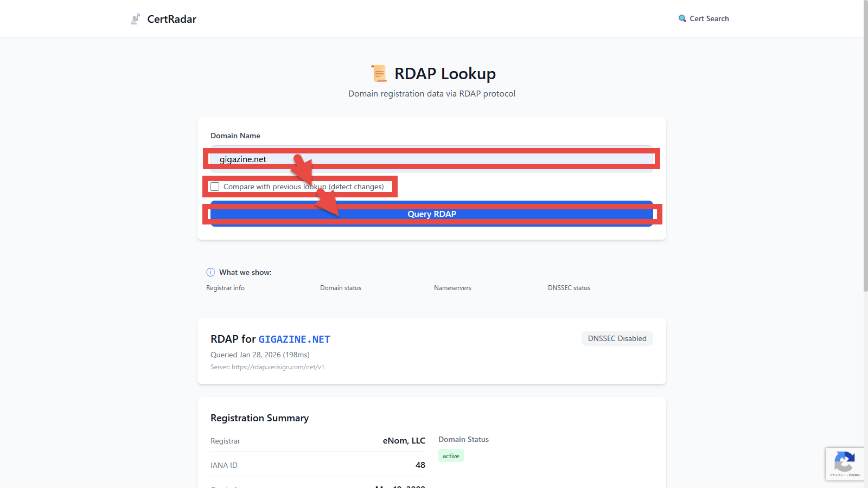Click the magnifying glass Cert Search icon

coord(682,18)
